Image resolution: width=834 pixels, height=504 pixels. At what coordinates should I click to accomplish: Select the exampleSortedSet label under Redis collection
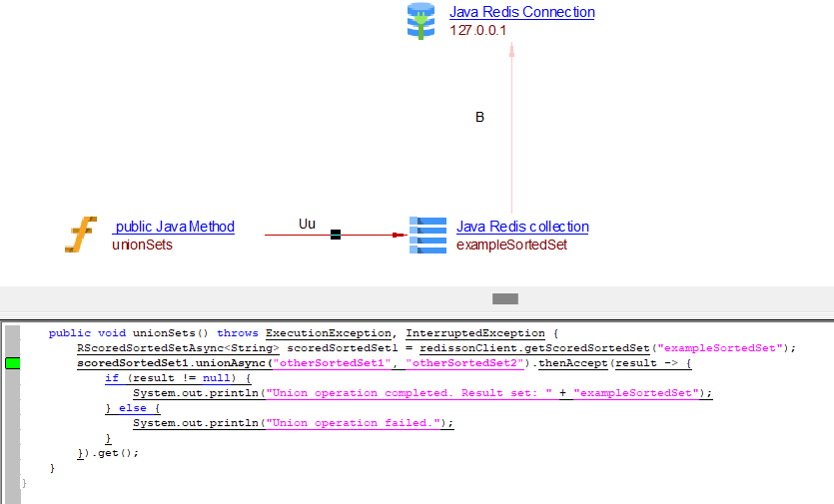(511, 245)
